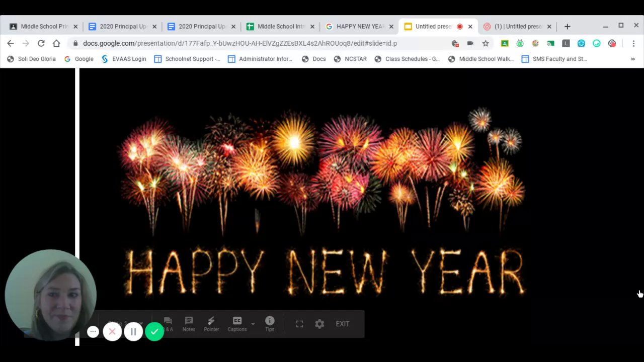Viewport: 644px width, 362px height.
Task: Open the Google Classroom extension
Action: (x=505, y=43)
